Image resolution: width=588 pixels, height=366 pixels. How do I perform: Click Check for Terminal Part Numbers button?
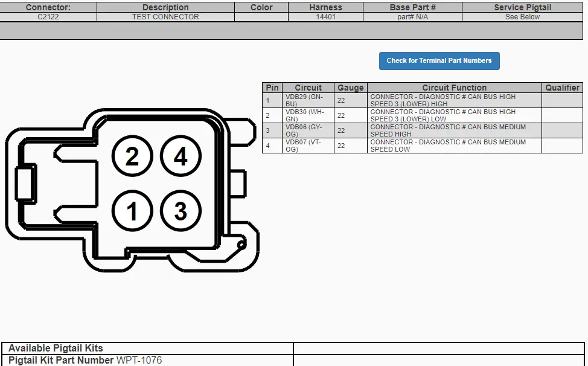[439, 61]
